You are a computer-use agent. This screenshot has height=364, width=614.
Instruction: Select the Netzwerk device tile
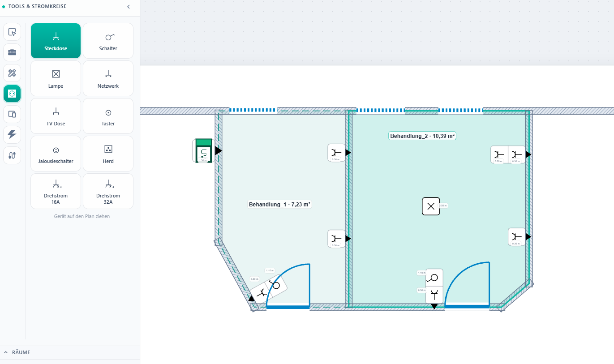click(108, 78)
